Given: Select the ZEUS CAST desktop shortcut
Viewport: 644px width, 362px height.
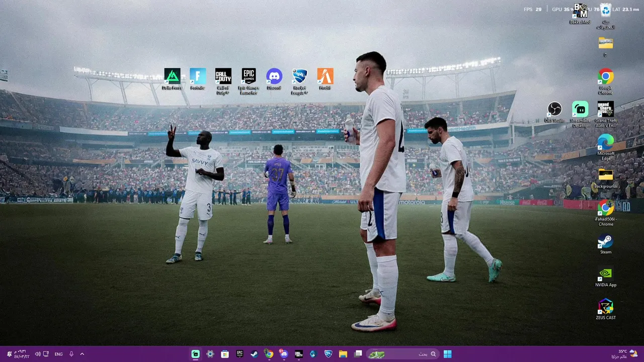Looking at the screenshot, I should (606, 309).
